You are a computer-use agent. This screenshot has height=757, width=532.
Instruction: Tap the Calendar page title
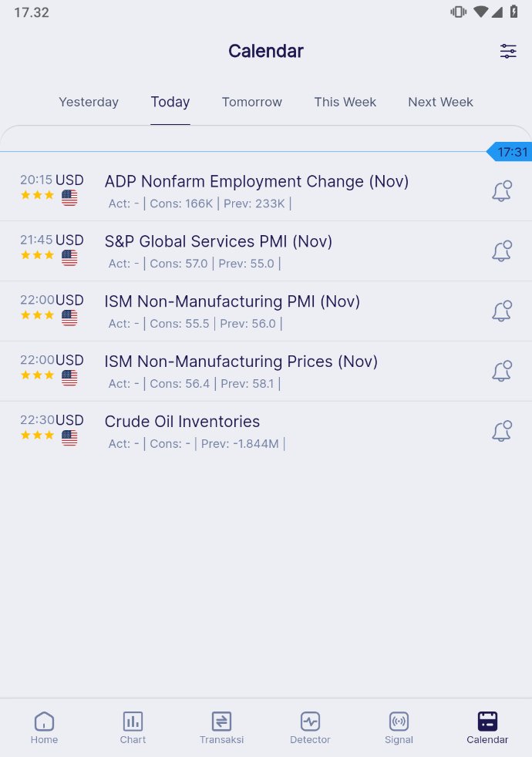[265, 51]
